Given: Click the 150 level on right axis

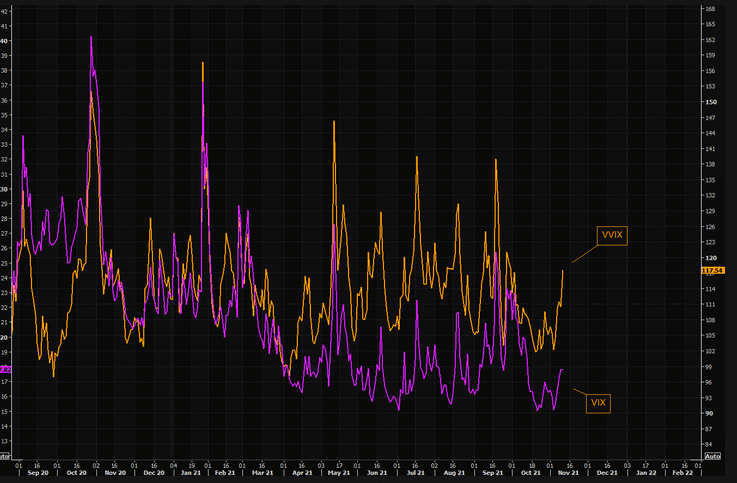Looking at the screenshot, I should click(711, 102).
